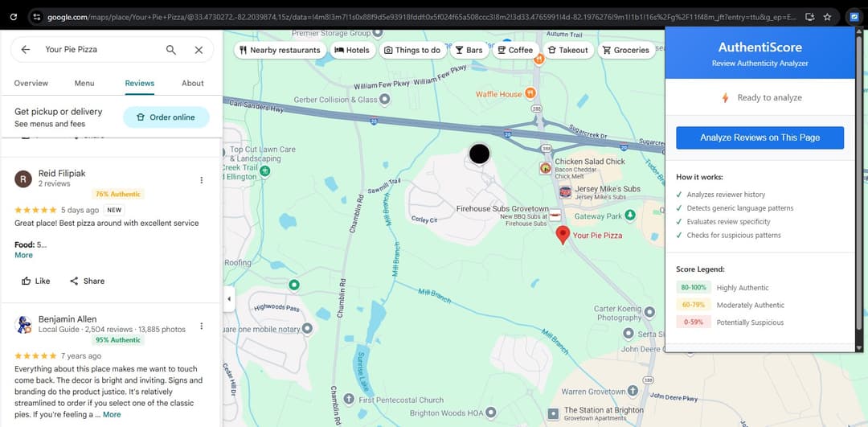
Task: Go back with the search box arrow
Action: coord(26,49)
